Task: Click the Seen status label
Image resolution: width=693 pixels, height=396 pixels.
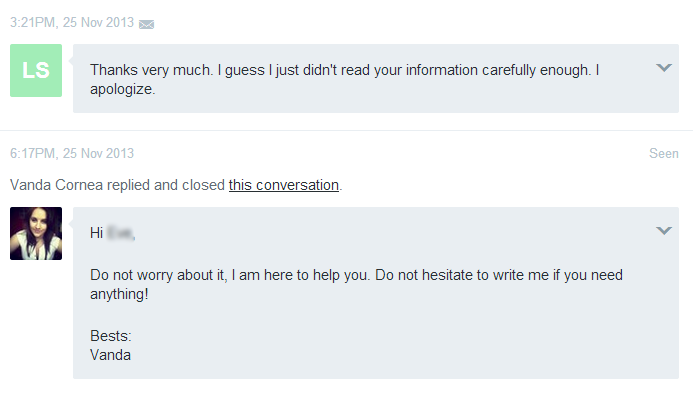Action: point(664,153)
